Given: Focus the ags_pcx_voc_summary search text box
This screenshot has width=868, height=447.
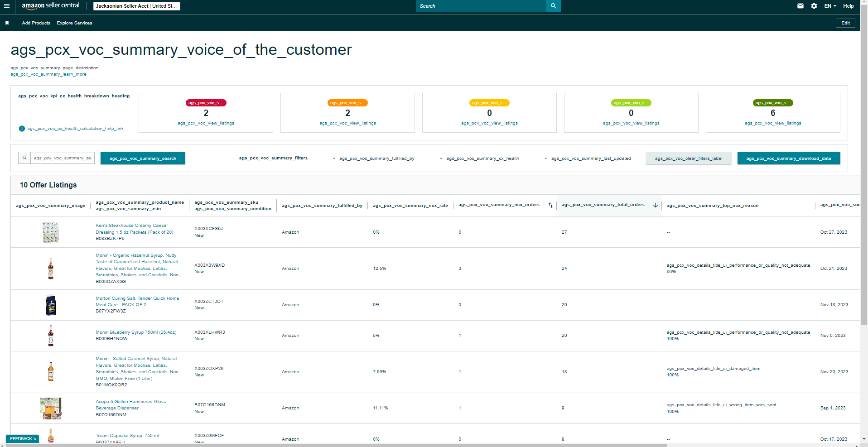Looking at the screenshot, I should point(63,158).
